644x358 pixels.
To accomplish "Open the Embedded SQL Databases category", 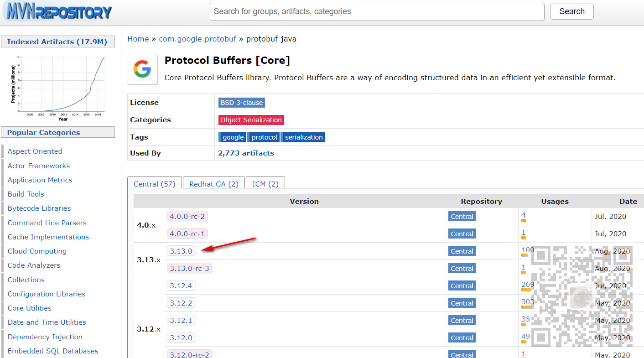I will pos(53,351).
